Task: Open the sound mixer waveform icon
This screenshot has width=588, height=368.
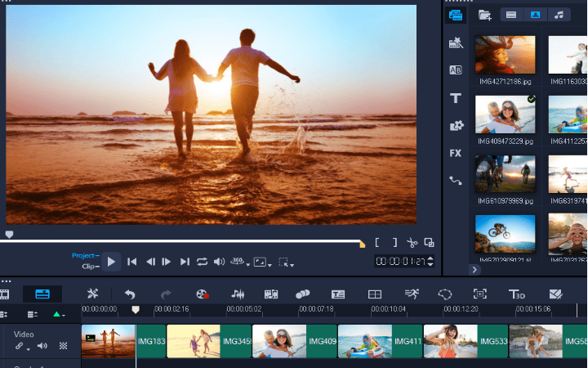Action: [x=238, y=294]
